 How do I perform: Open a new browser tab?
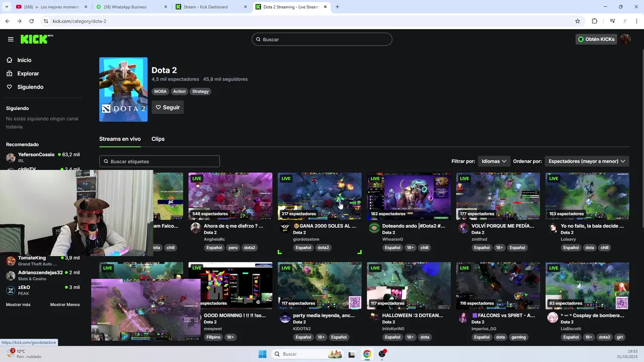337,7
